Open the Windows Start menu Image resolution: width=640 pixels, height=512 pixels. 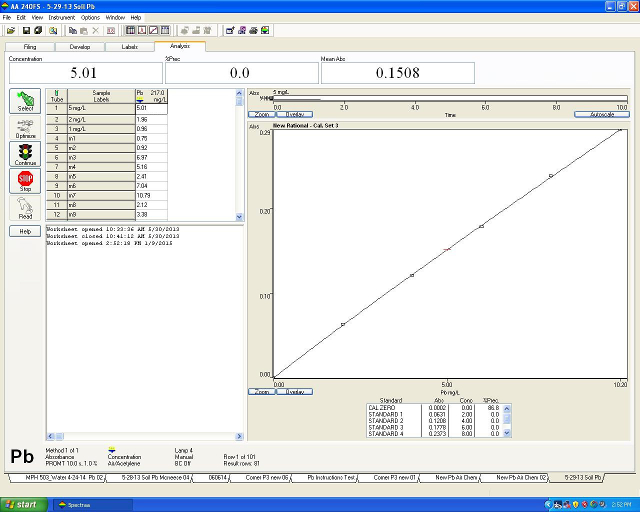coord(22,504)
